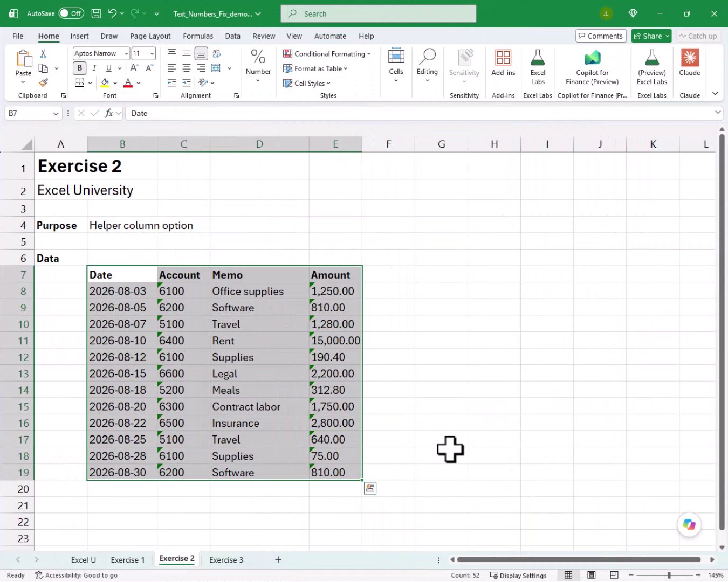Click the Share button
Viewport: 728px width, 582px height.
tap(651, 36)
